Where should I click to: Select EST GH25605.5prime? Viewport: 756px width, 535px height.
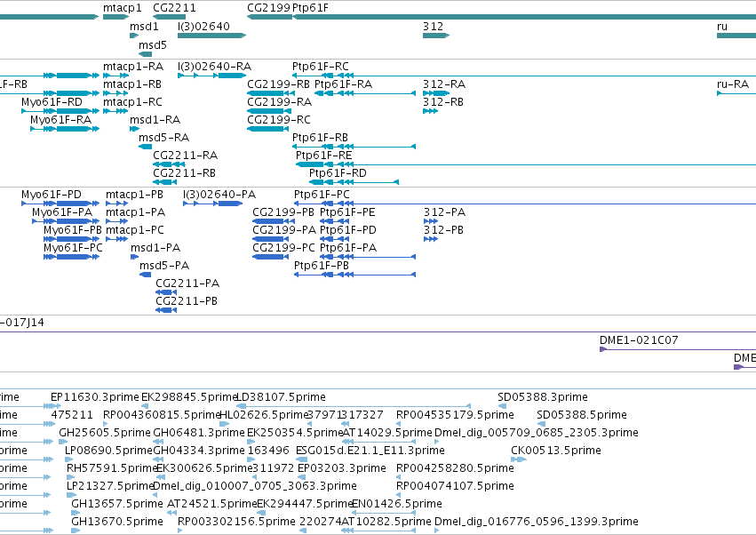pos(105,433)
